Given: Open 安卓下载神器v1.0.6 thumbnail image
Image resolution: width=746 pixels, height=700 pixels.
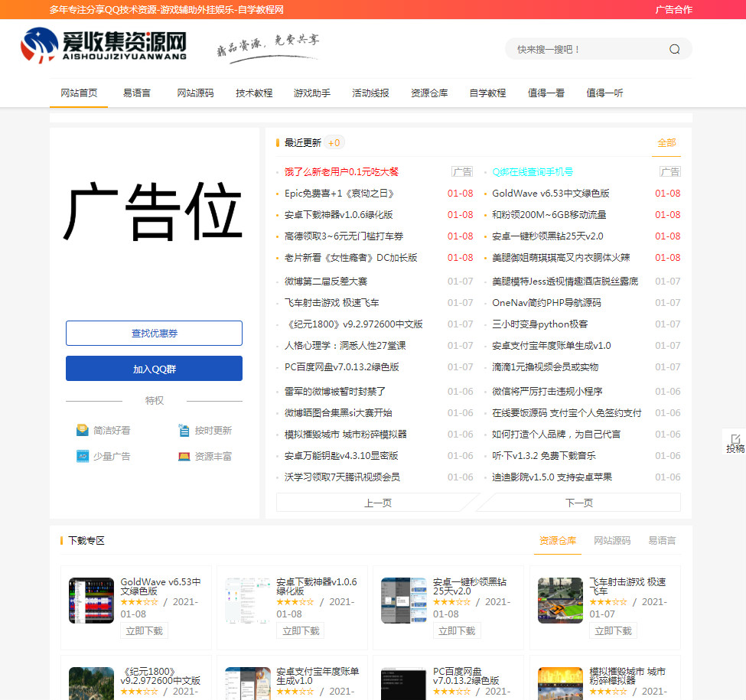Looking at the screenshot, I should tap(247, 600).
